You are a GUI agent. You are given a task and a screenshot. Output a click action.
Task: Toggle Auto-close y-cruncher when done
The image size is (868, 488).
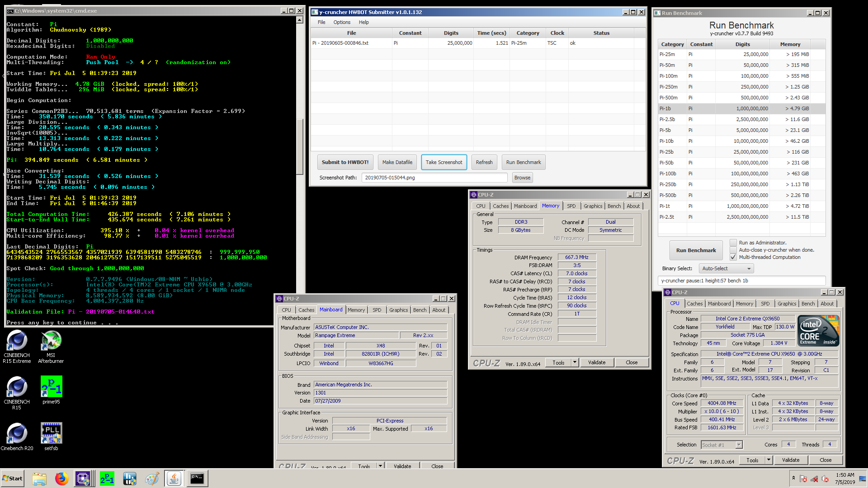(733, 250)
